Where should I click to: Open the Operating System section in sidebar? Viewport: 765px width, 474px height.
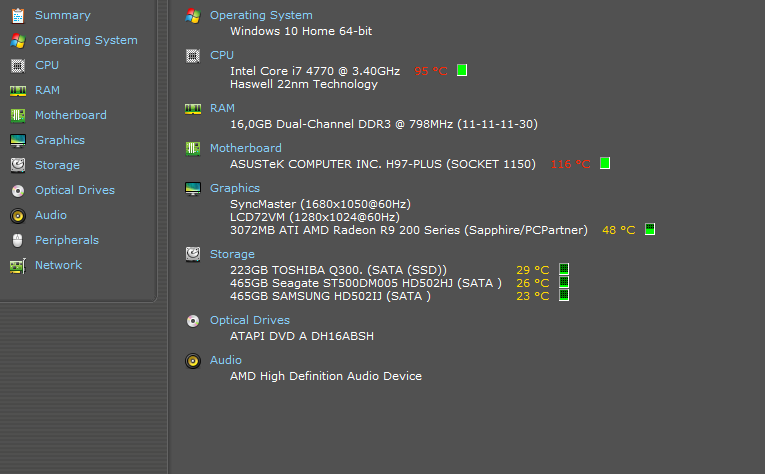(x=86, y=40)
